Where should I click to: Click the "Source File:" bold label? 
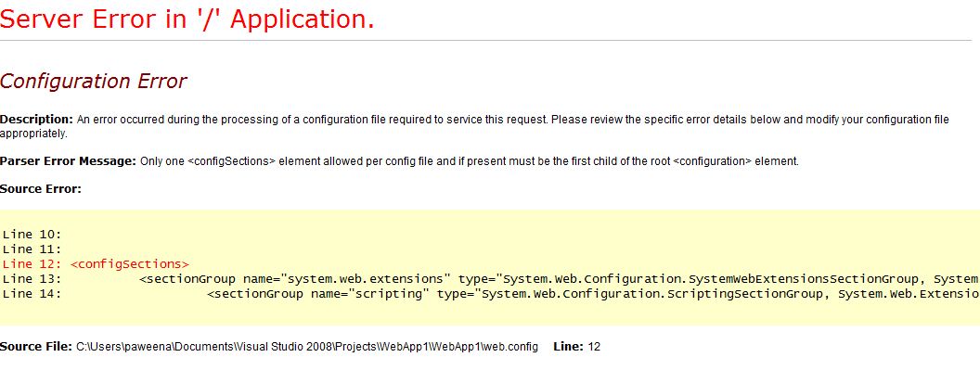coord(36,346)
